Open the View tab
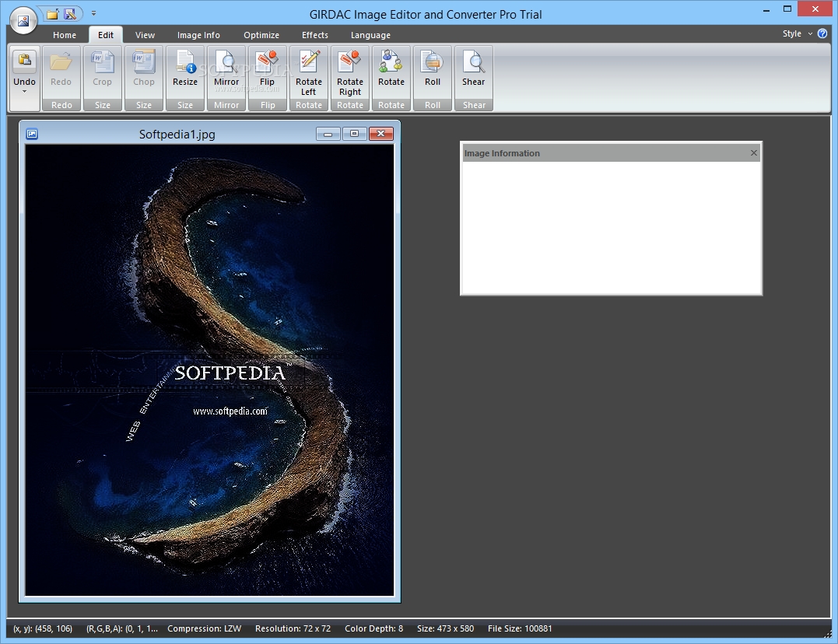Viewport: 838px width, 644px height. 145,35
